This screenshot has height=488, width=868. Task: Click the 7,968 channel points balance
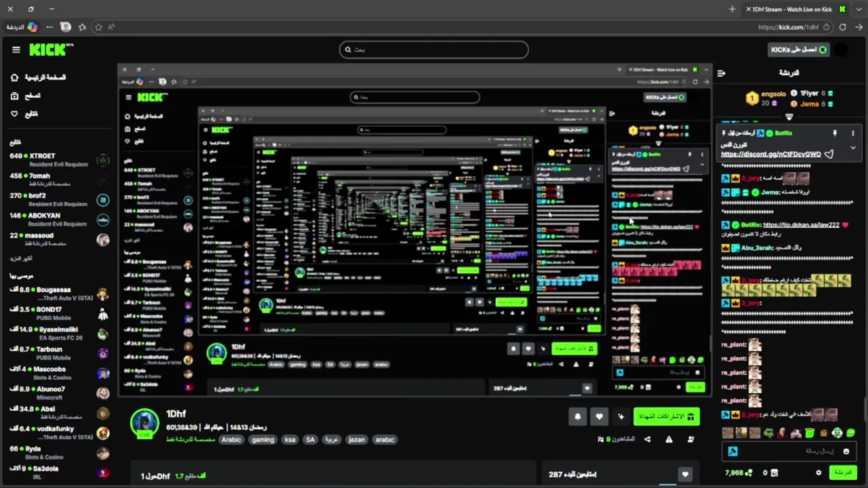[738, 472]
